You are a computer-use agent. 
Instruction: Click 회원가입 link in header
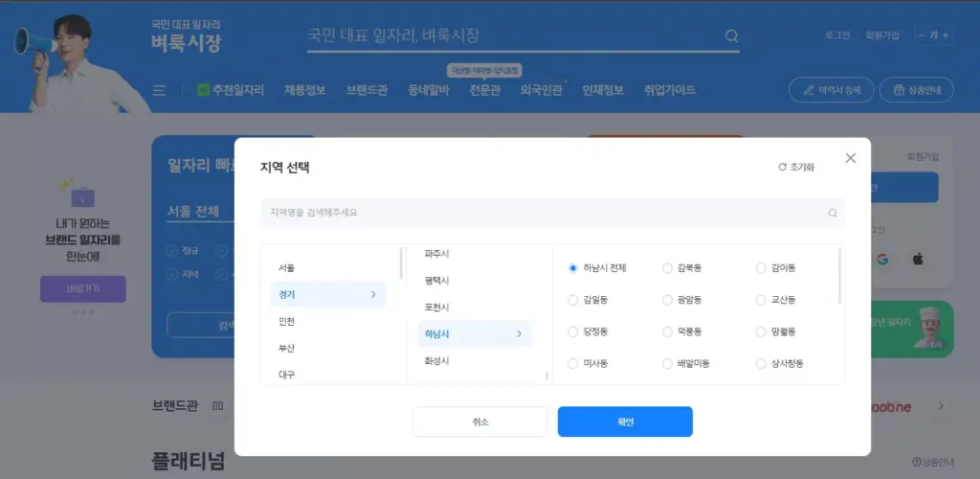click(881, 35)
